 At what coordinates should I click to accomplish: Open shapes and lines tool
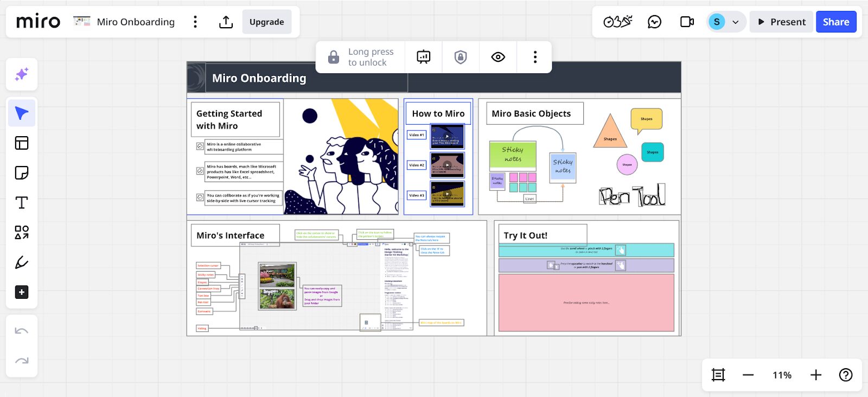[x=22, y=233]
